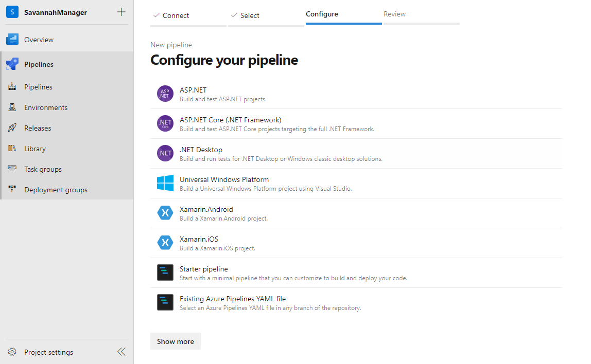Click the ASP.NET purple template icon
The image size is (591, 364).
(x=165, y=94)
